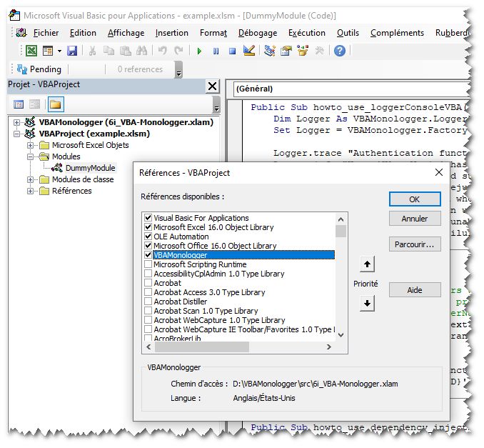Click the Parcourir... button

pyautogui.click(x=415, y=244)
